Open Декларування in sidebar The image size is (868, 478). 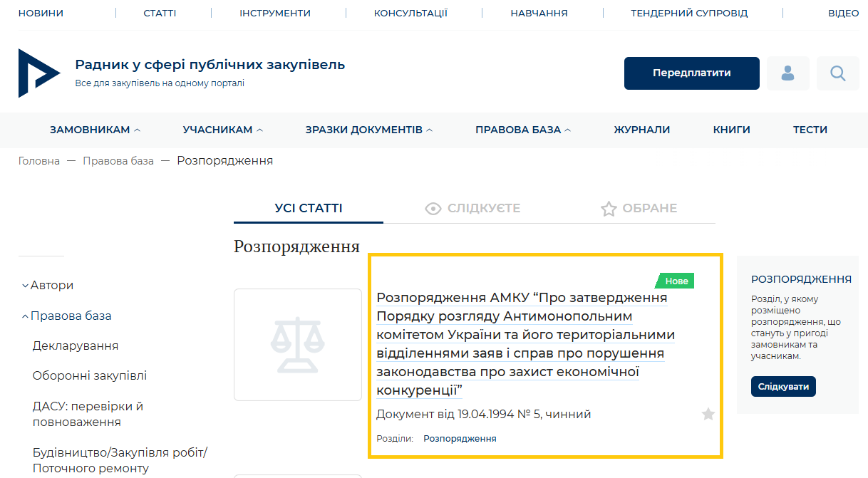click(x=76, y=345)
